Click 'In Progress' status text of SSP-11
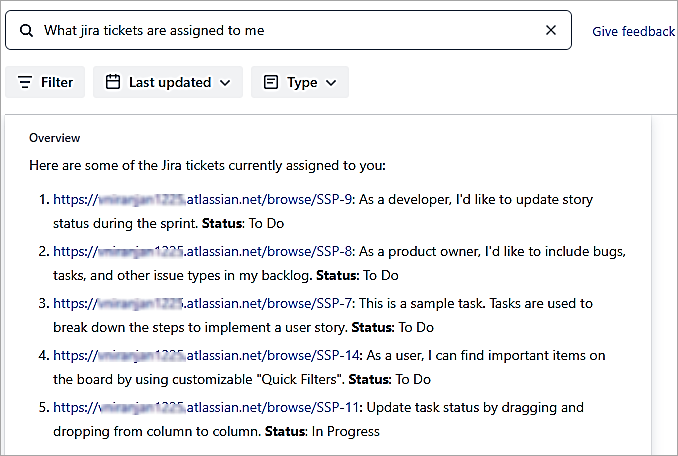678x456 pixels. [x=345, y=431]
